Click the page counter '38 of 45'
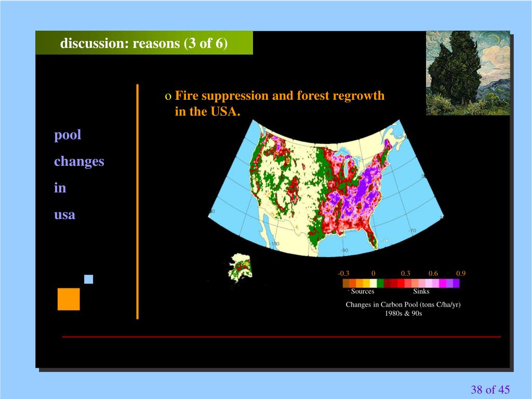This screenshot has width=532, height=399. tap(490, 390)
